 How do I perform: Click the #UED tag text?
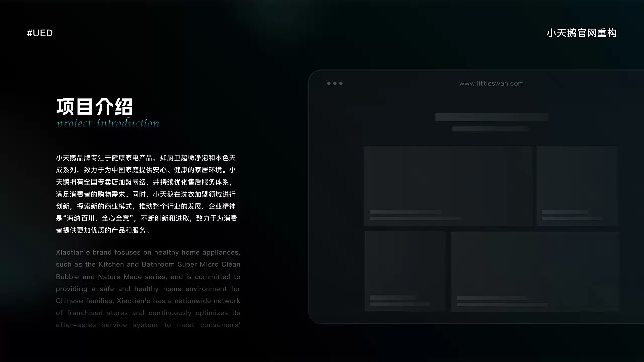pos(40,33)
